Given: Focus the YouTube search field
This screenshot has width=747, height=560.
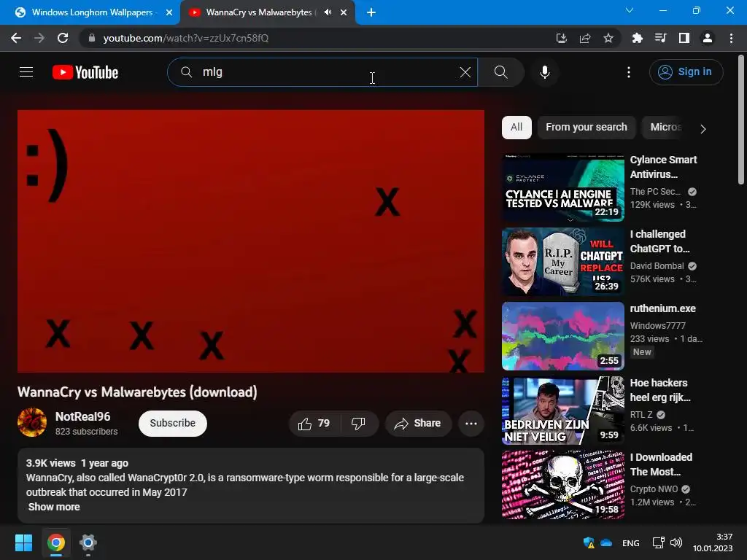Looking at the screenshot, I should 322,72.
